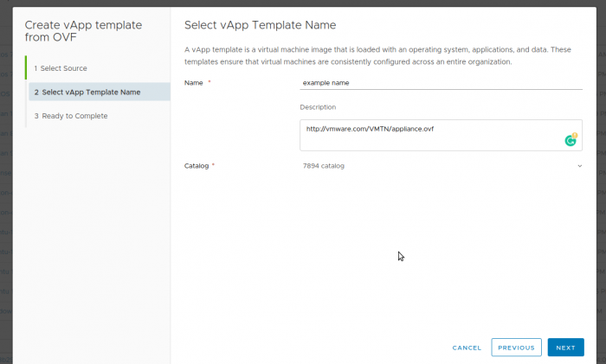The width and height of the screenshot is (606, 364).
Task: Open the Catalog dropdown chevron
Action: [x=580, y=166]
